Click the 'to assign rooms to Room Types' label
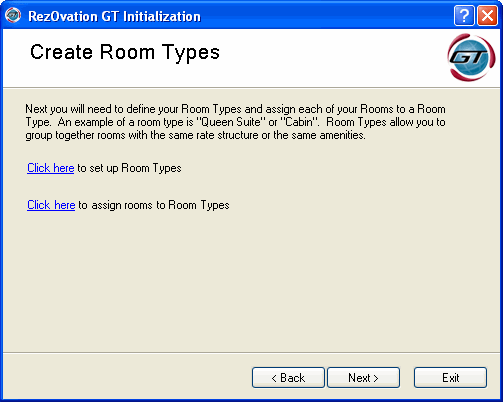Viewport: 503px width, 402px height. click(x=154, y=205)
